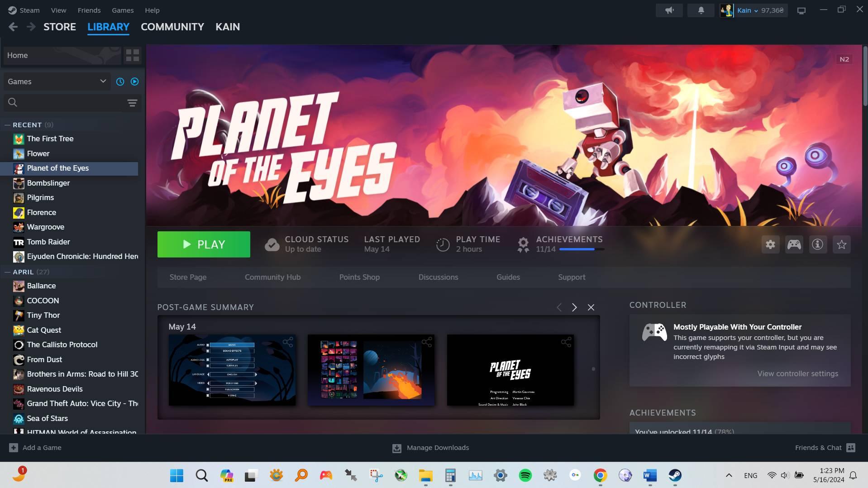This screenshot has height=488, width=868.
Task: Go forward with the navigation forward arrow
Action: click(x=31, y=27)
